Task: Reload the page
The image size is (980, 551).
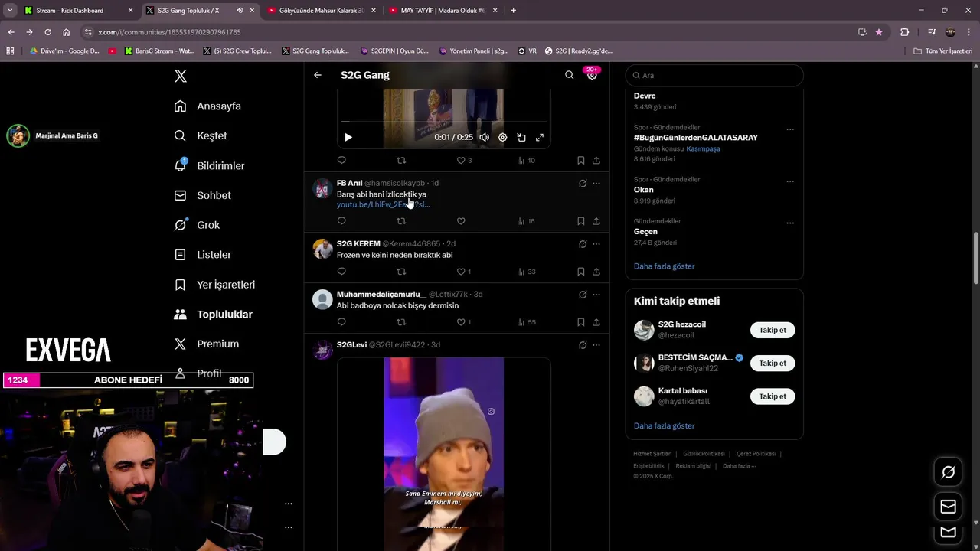Action: tap(47, 32)
